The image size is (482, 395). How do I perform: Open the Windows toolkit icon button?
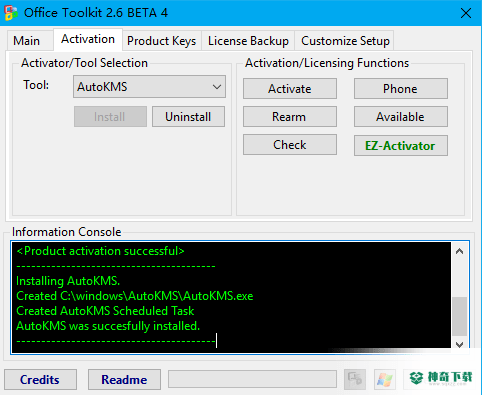point(385,380)
